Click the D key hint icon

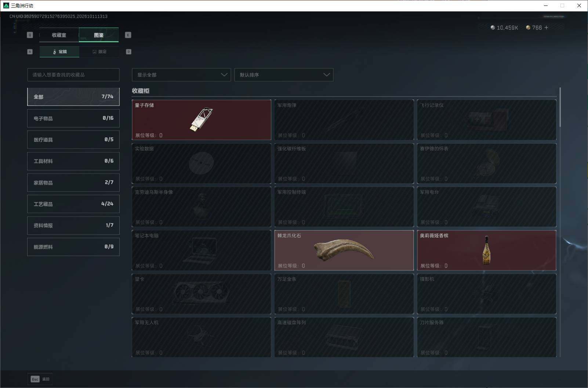pos(128,52)
